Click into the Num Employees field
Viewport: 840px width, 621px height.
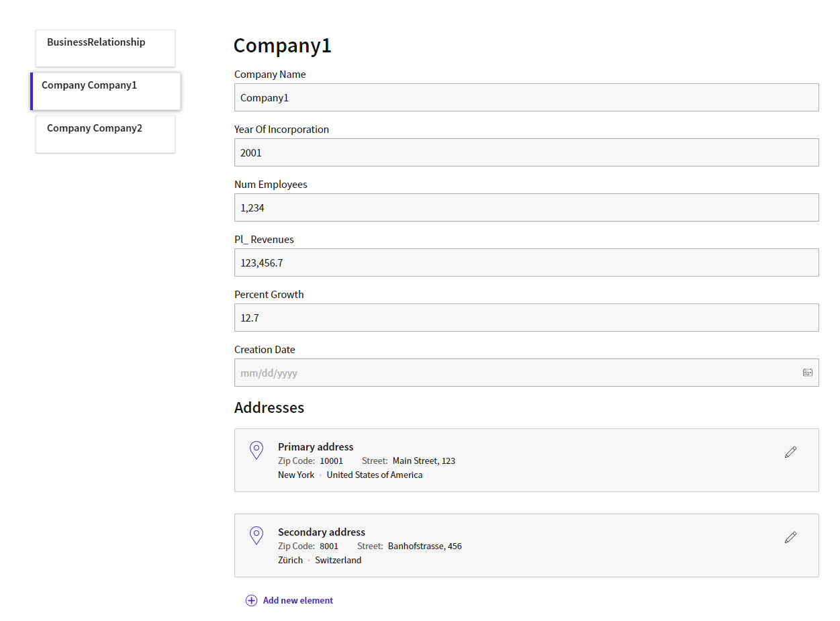click(526, 207)
